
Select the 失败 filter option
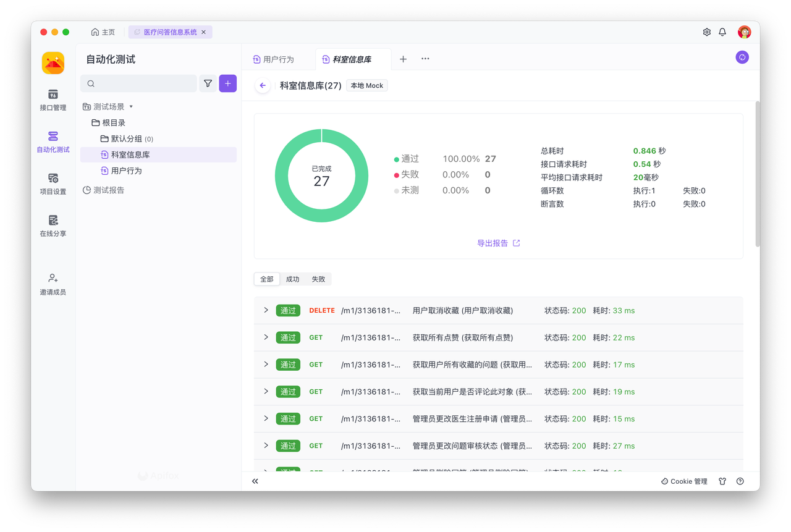(318, 279)
